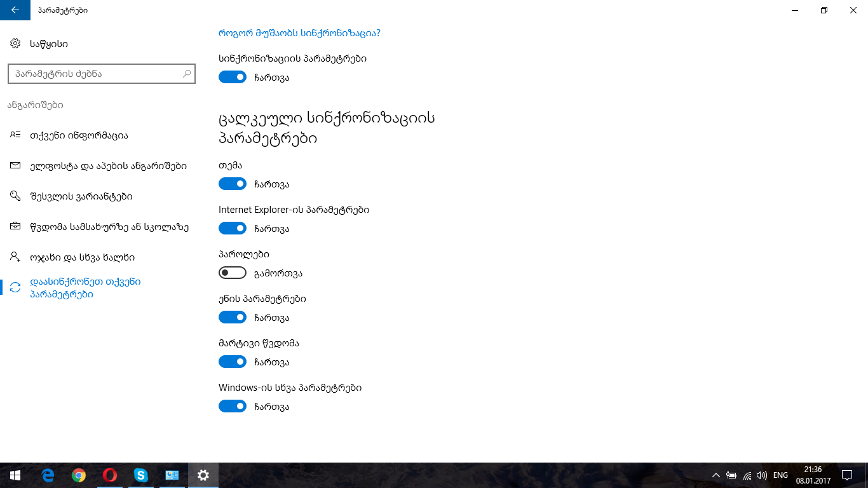Switch off 'მარტივი წვდომა' sync
The width and height of the screenshot is (868, 488).
pyautogui.click(x=233, y=362)
